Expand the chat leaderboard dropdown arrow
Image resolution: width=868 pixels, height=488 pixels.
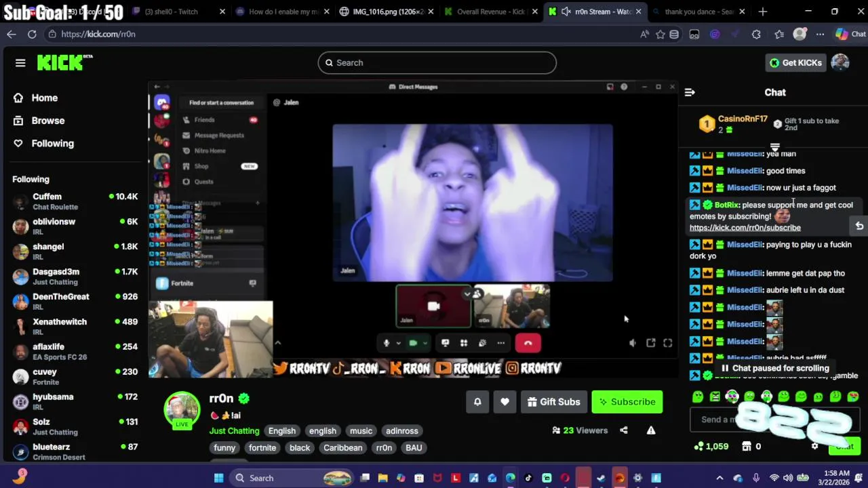tap(775, 146)
